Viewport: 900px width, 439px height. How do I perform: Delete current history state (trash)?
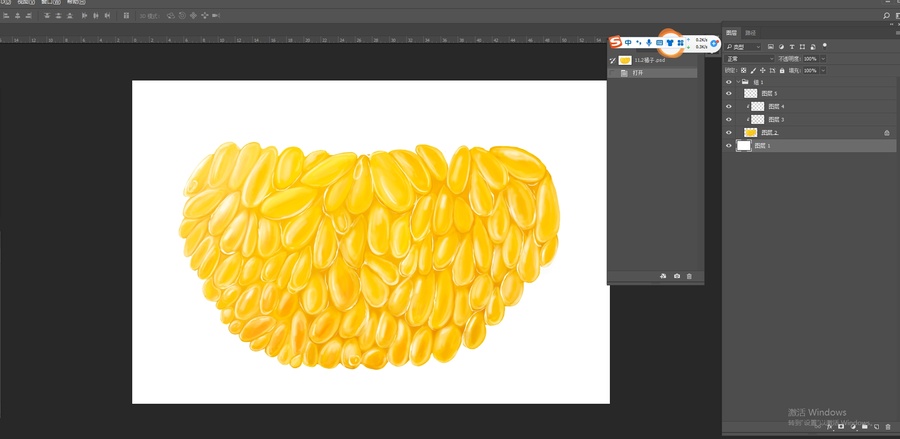pos(689,276)
